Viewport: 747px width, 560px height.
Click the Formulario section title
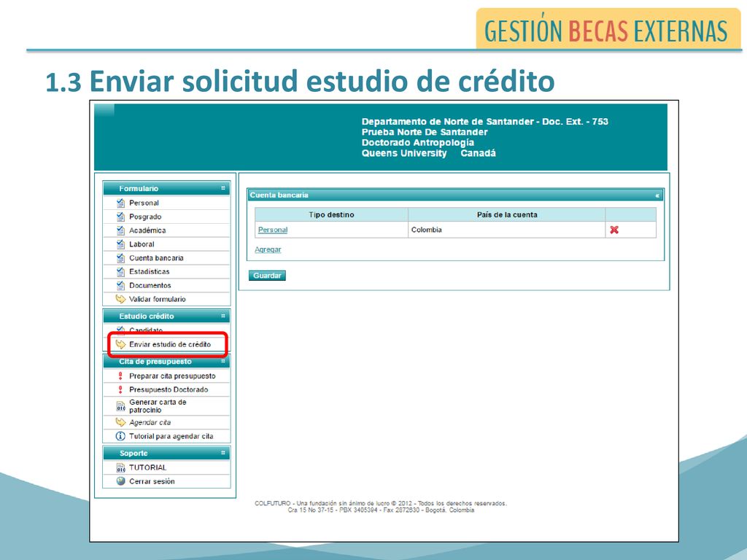click(x=139, y=189)
